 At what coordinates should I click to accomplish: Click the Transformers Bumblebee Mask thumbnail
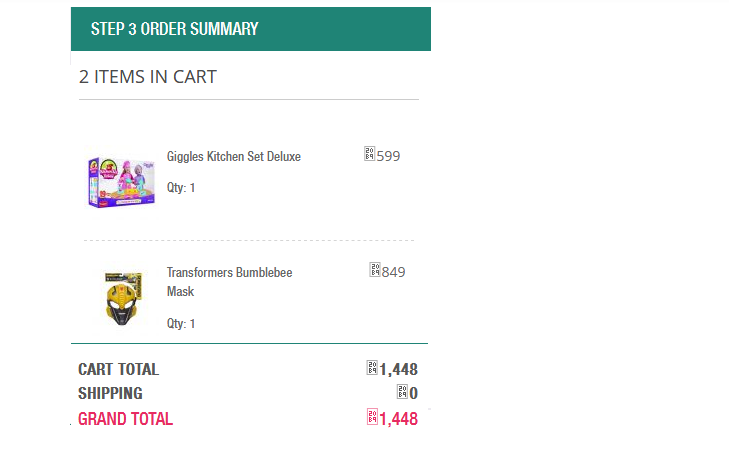123,298
